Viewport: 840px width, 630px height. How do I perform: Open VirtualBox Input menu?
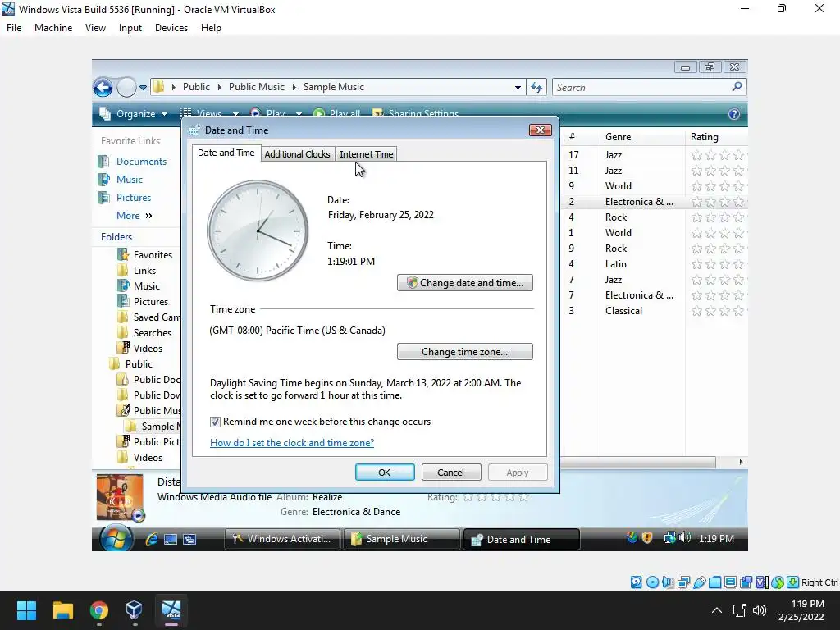pos(130,28)
